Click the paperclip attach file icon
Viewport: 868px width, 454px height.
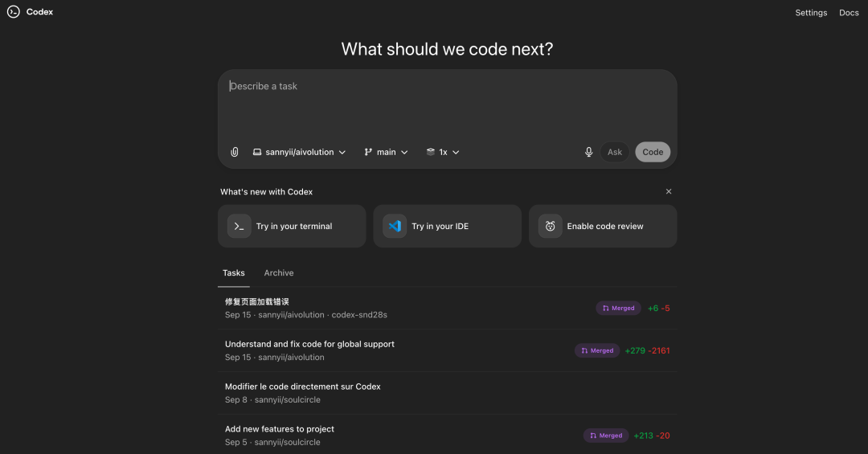click(235, 152)
